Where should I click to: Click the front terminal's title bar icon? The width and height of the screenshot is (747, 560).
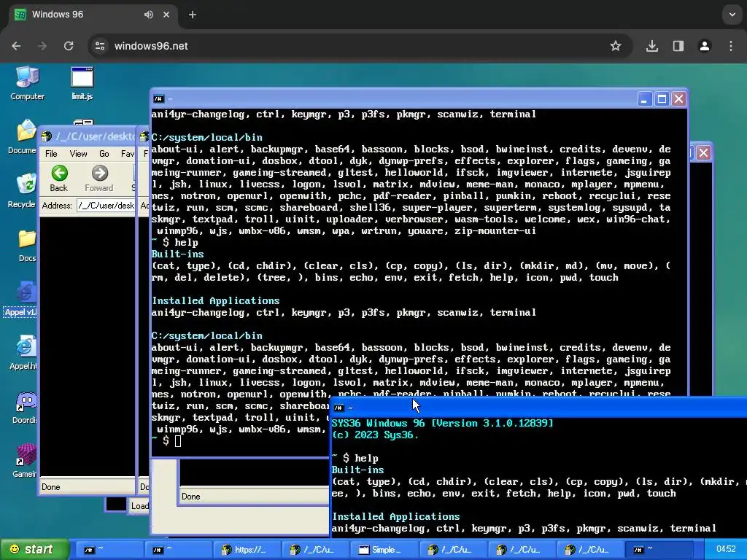pyautogui.click(x=338, y=408)
